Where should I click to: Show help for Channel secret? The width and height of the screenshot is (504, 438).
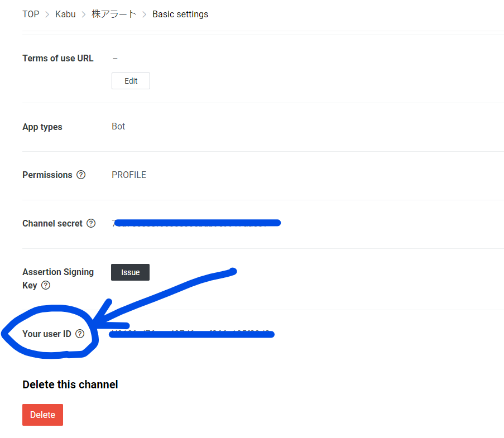click(92, 223)
